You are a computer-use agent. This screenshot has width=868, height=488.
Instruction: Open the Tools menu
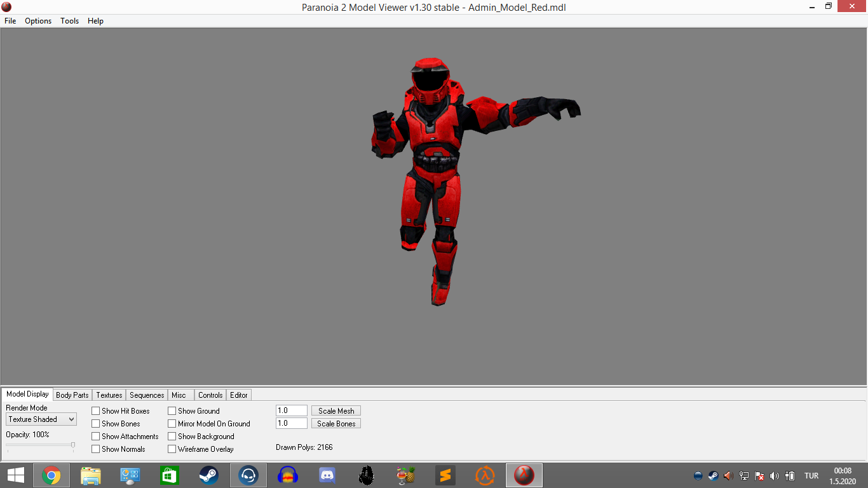(x=70, y=21)
